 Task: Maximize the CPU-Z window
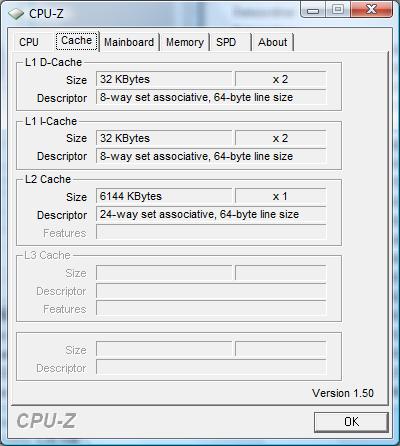pyautogui.click(x=338, y=10)
